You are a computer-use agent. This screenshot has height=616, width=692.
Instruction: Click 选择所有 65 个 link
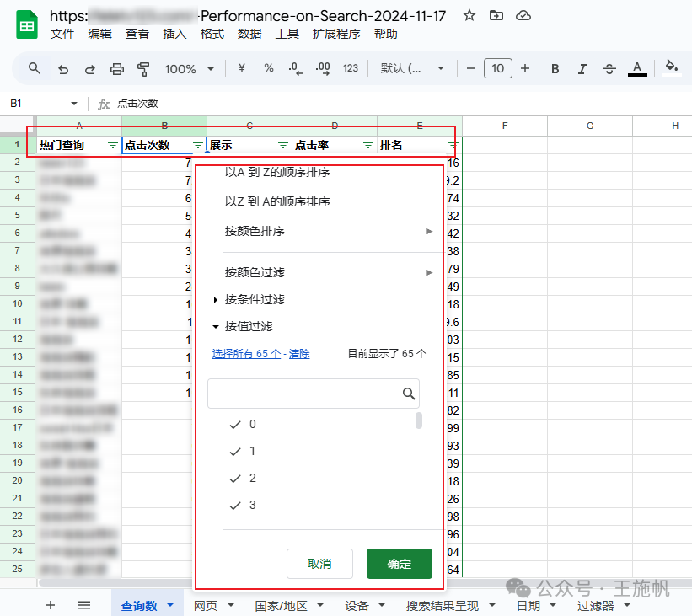246,354
